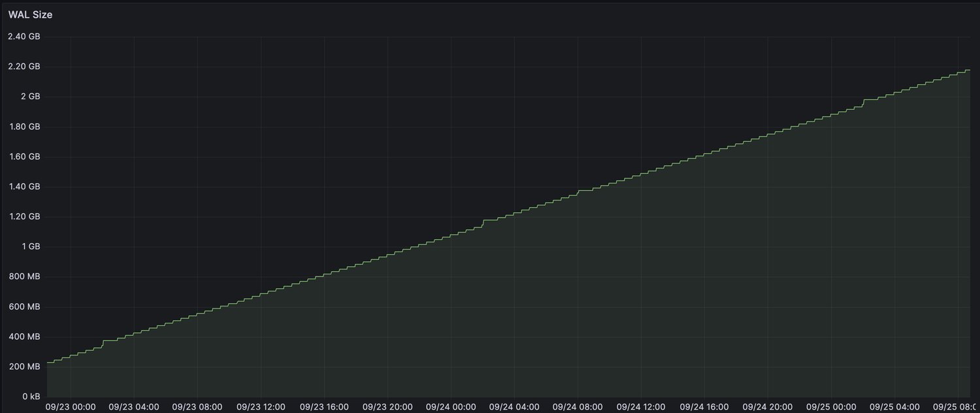This screenshot has height=413, width=980.
Task: Click the 09/25 04:00 time label
Action: [894, 407]
